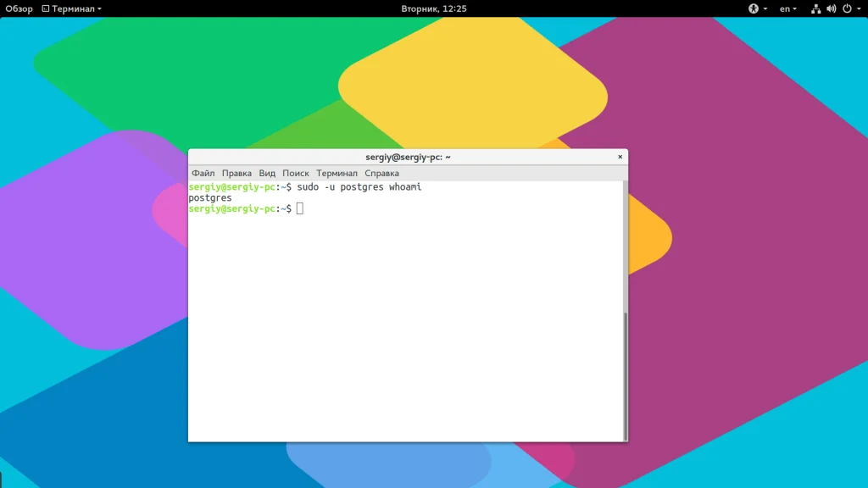Click at the terminal prompt cursor
The height and width of the screenshot is (488, 868).
[x=300, y=208]
